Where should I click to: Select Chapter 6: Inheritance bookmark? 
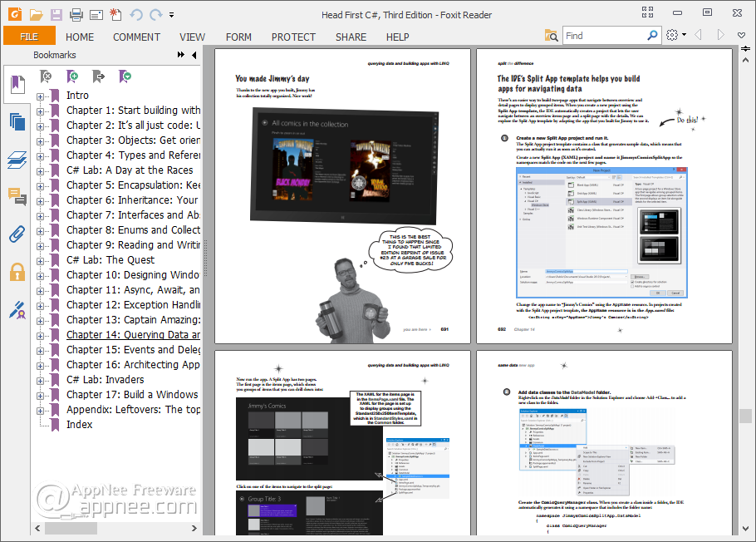pos(132,200)
